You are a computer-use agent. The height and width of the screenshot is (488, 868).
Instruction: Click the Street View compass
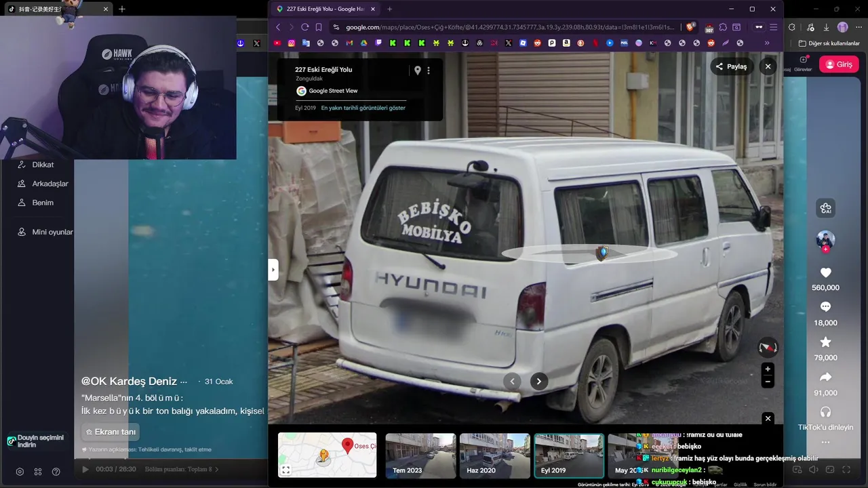click(768, 348)
